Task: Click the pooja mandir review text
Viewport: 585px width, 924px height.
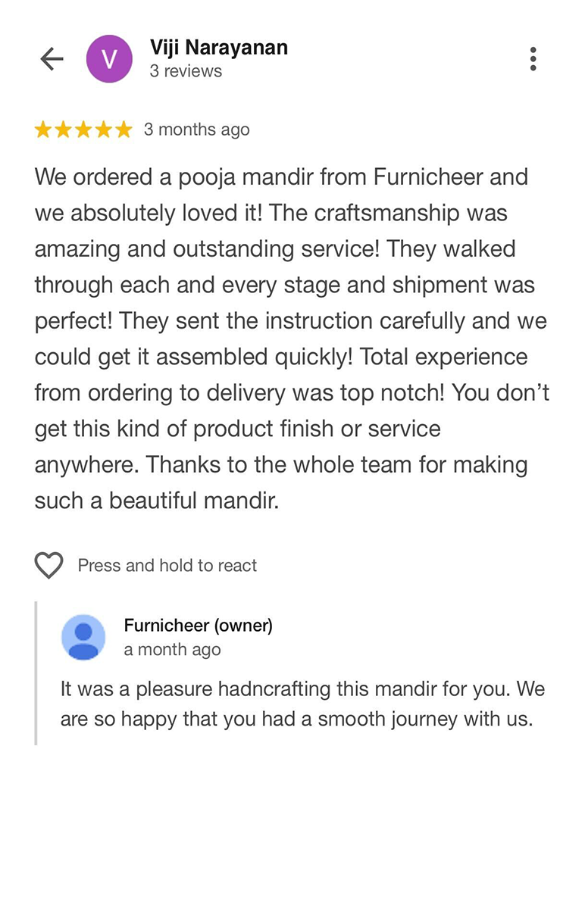Action: [292, 339]
